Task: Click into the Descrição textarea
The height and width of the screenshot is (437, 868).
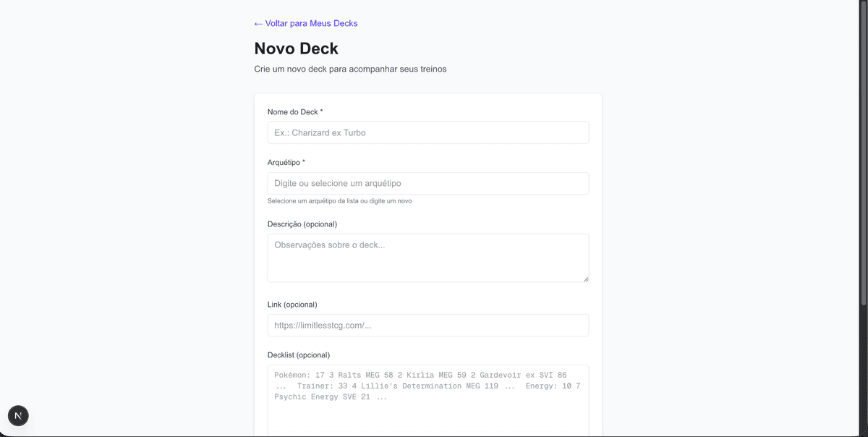Action: 427,258
